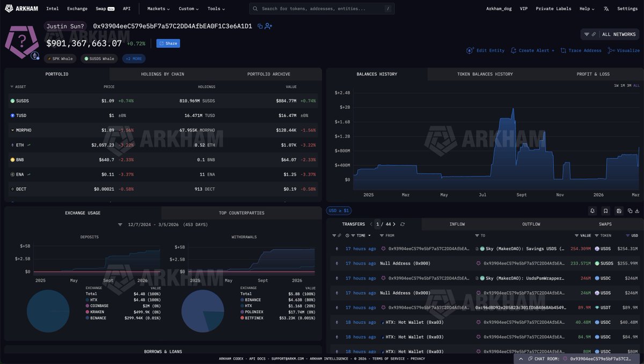Click the chain link icon in network selector

click(x=594, y=34)
